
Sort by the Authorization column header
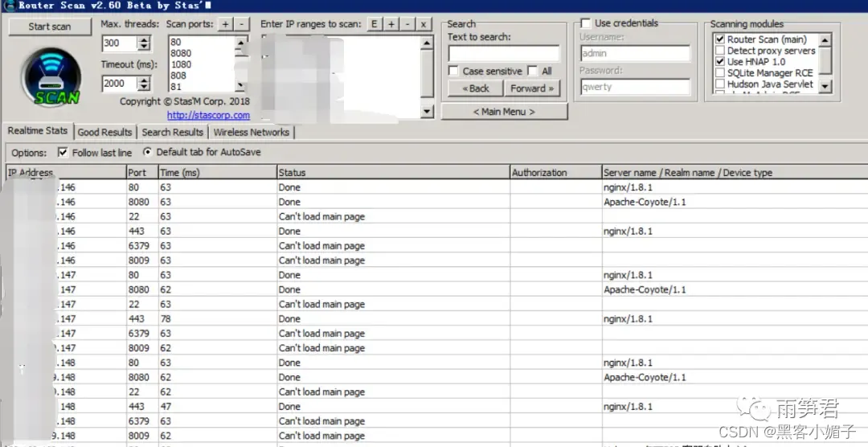tap(556, 172)
